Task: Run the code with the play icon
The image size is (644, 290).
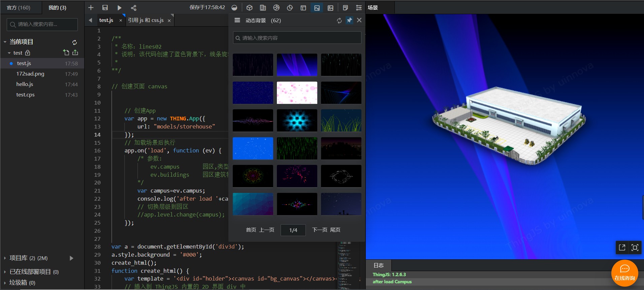Action: point(119,7)
